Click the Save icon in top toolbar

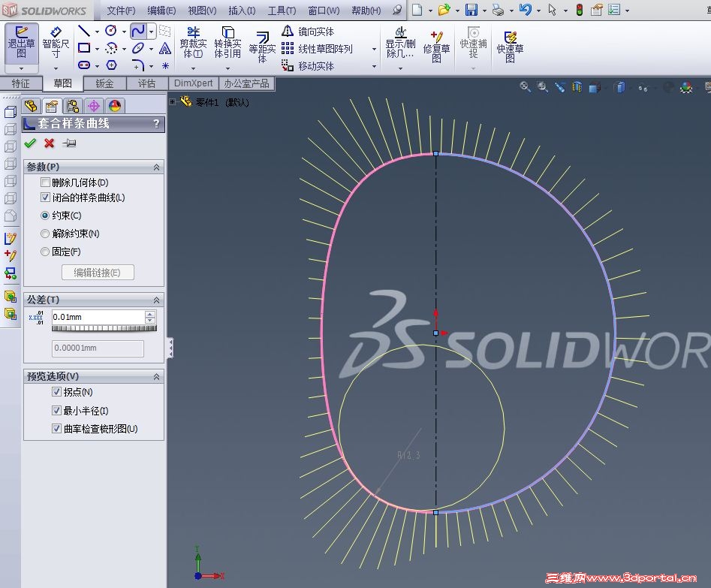[471, 10]
